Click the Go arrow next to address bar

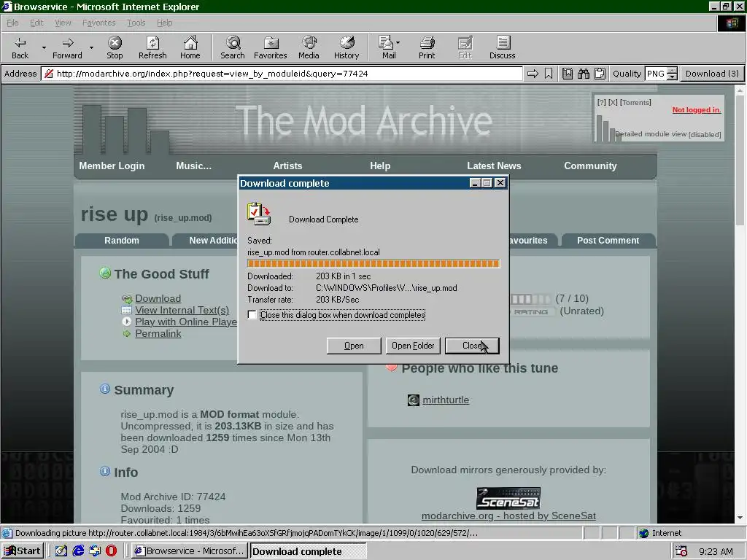pyautogui.click(x=533, y=74)
